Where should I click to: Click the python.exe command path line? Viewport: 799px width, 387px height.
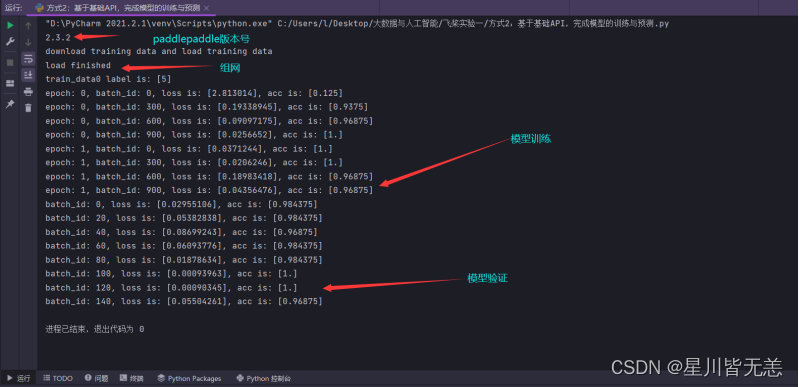click(357, 23)
